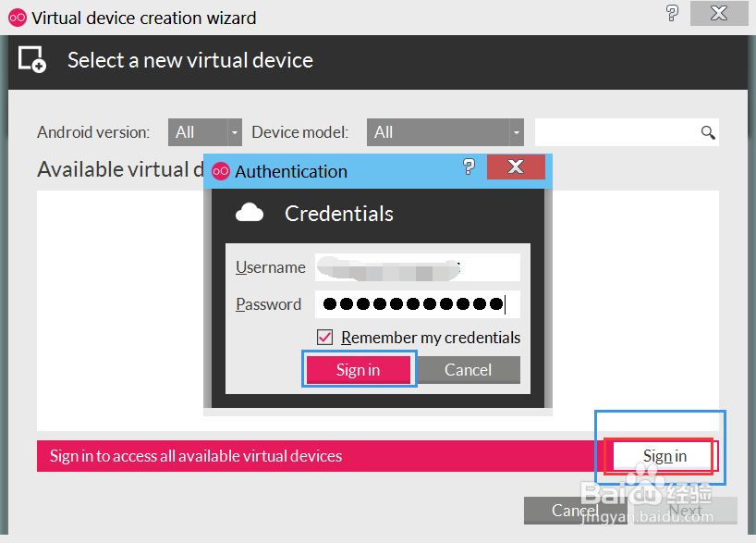Open the Device model dropdown
Screen dimensions: 756x543
[445, 132]
